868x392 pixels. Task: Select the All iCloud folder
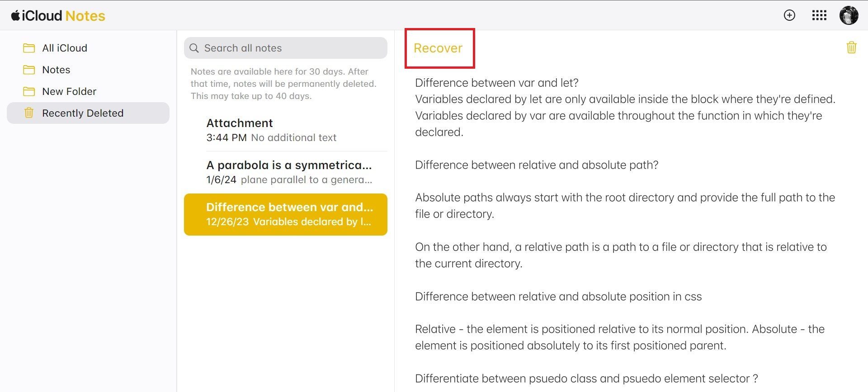pos(65,48)
